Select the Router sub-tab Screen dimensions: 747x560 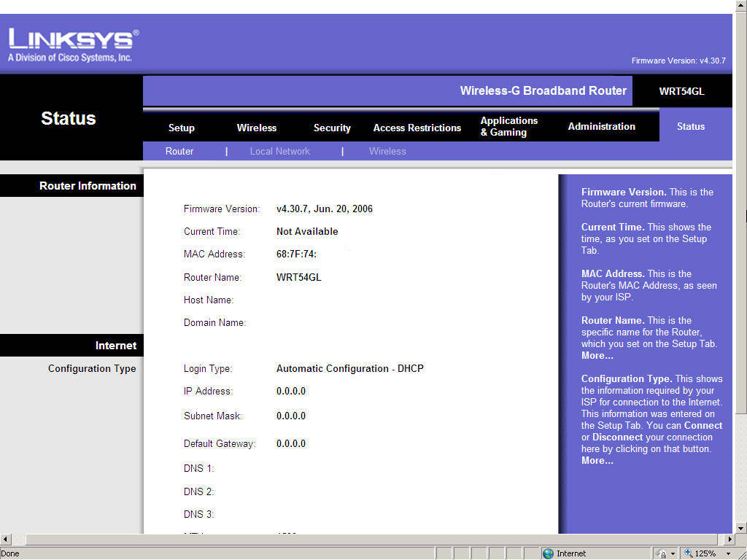(x=179, y=151)
